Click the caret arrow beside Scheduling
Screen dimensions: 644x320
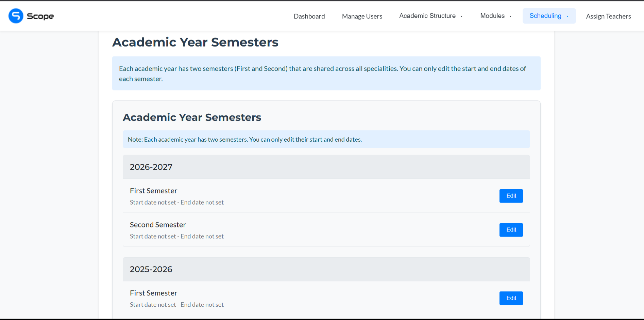pyautogui.click(x=567, y=16)
